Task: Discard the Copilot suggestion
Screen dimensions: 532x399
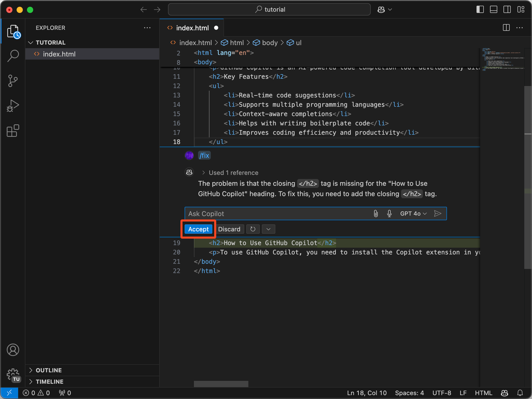Action: click(229, 229)
